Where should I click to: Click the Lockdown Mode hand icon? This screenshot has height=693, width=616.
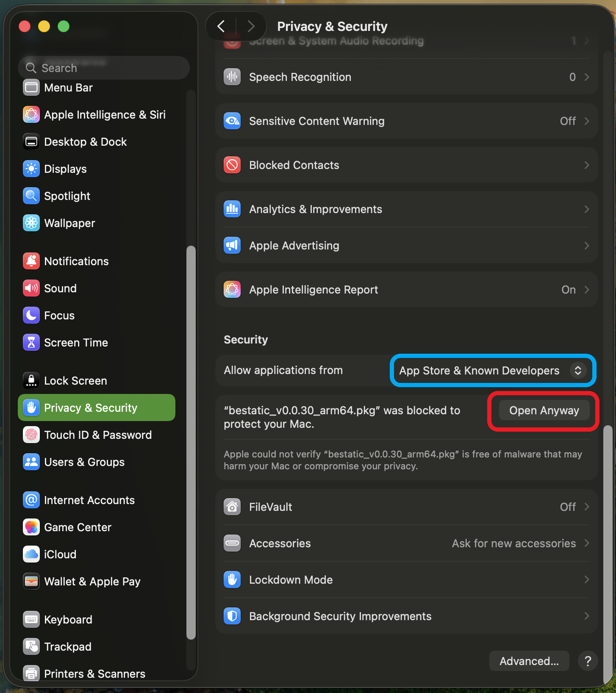(x=232, y=580)
